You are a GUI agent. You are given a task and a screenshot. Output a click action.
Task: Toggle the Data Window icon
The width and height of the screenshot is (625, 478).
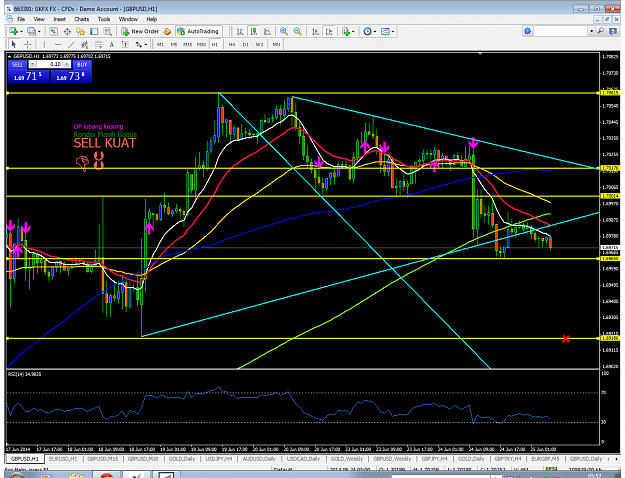67,31
